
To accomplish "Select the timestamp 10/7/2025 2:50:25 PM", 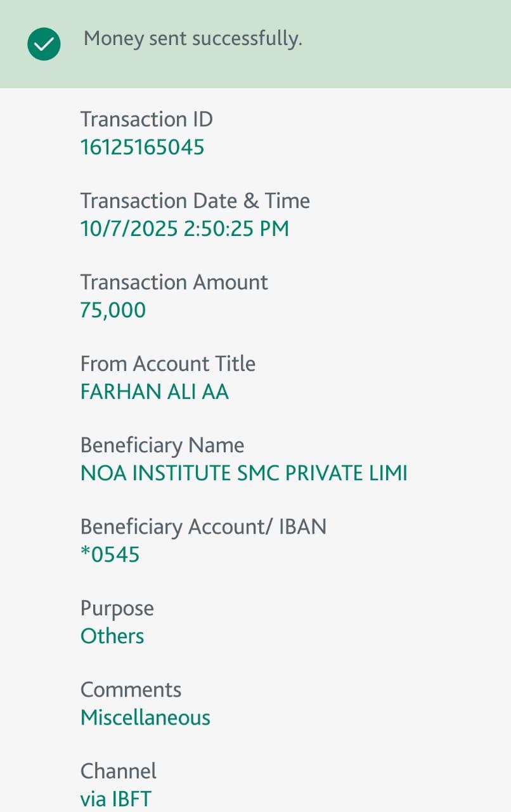I will tap(184, 228).
